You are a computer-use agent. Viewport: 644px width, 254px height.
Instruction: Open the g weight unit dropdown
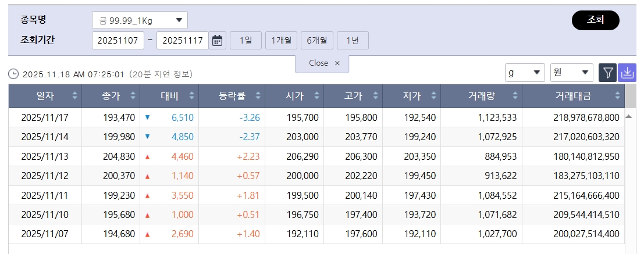click(525, 73)
